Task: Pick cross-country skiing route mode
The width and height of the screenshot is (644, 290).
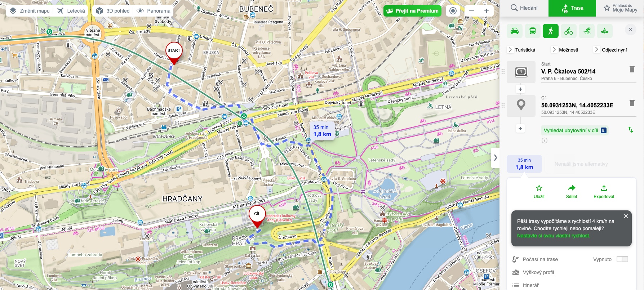Action: point(605,31)
